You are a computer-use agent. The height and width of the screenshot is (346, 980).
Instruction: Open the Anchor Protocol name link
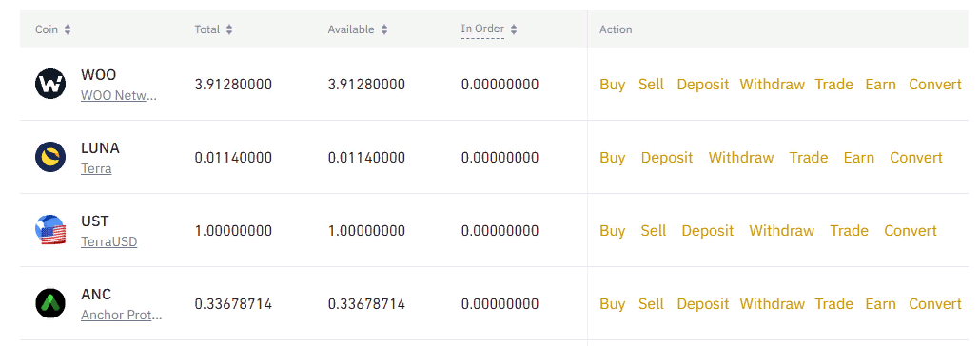[121, 316]
